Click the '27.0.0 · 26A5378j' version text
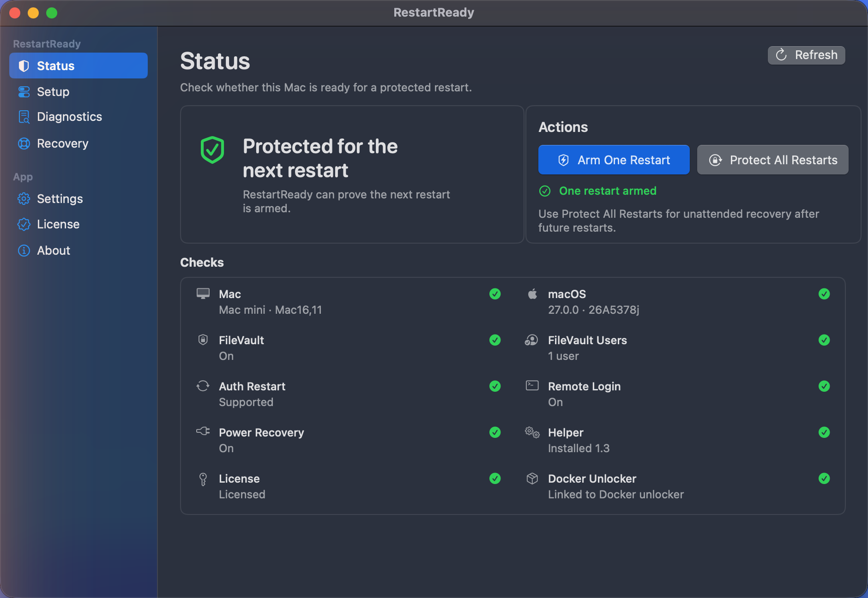The image size is (868, 598). (594, 310)
